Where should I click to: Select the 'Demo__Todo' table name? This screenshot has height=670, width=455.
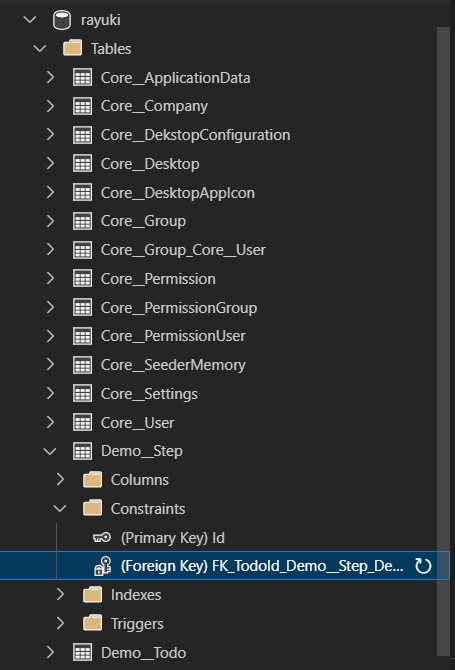[x=144, y=653]
